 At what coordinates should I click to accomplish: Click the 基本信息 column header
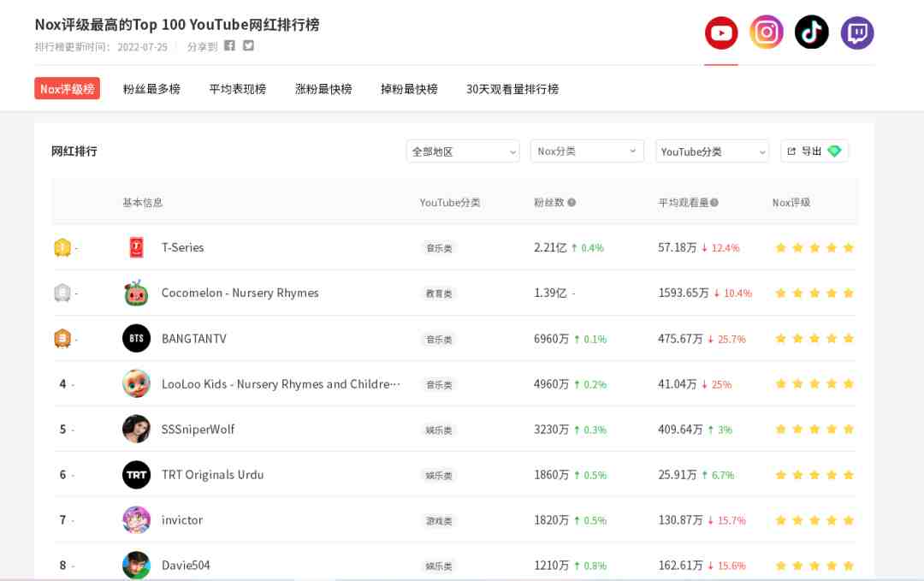pos(143,203)
